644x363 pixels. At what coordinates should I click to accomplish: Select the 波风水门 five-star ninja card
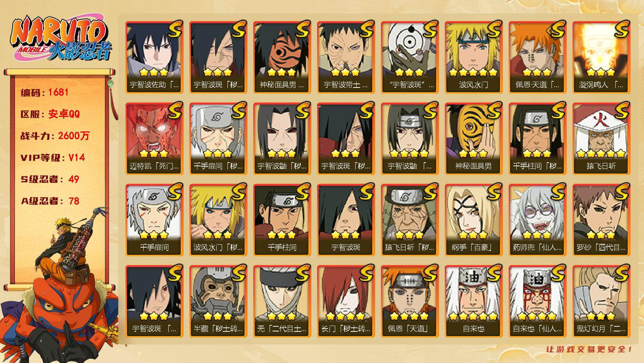coord(473,57)
